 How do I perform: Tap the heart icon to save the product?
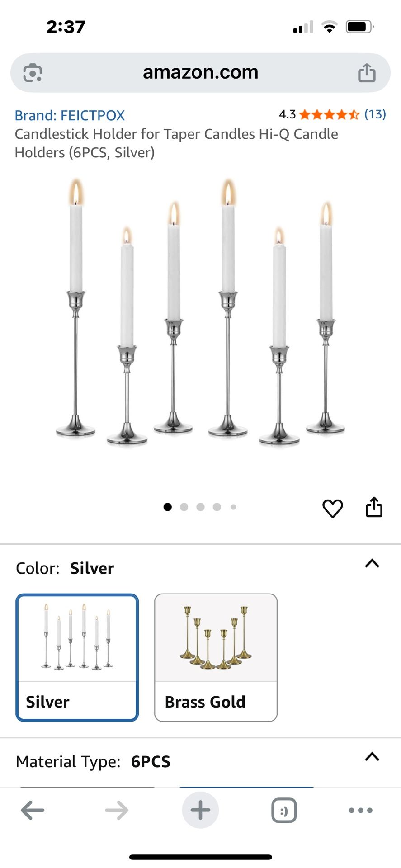333,507
